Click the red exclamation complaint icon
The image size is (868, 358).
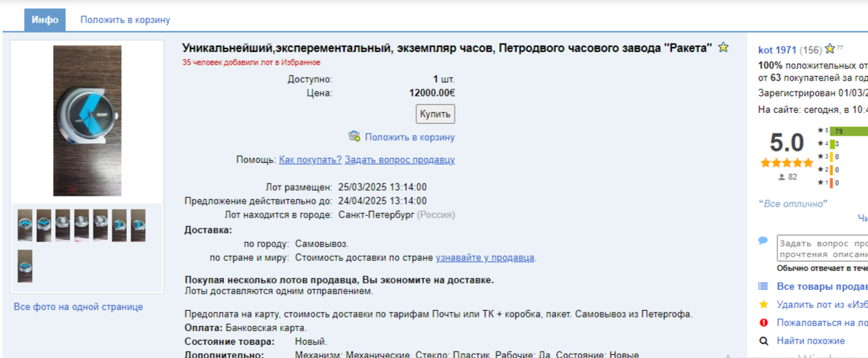[x=763, y=322]
